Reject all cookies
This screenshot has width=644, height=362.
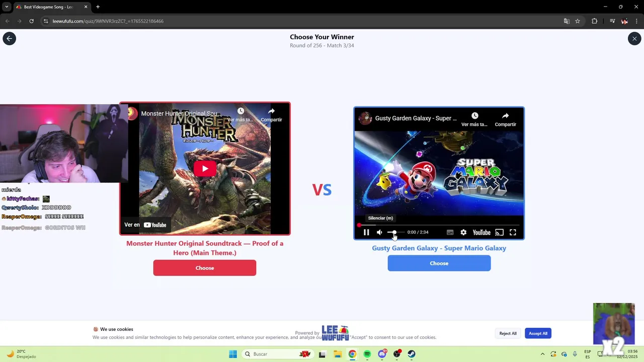point(508,333)
